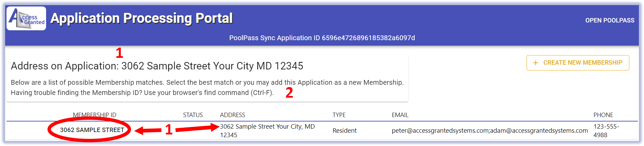644x146 pixels.
Task: Click the Access Granted logo
Action: pos(26,18)
